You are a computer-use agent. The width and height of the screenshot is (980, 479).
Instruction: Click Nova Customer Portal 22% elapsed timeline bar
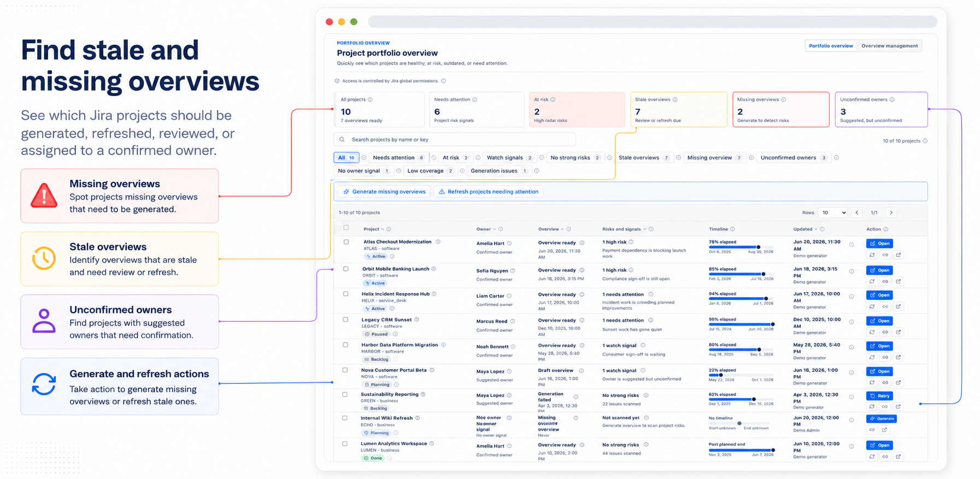(x=741, y=375)
